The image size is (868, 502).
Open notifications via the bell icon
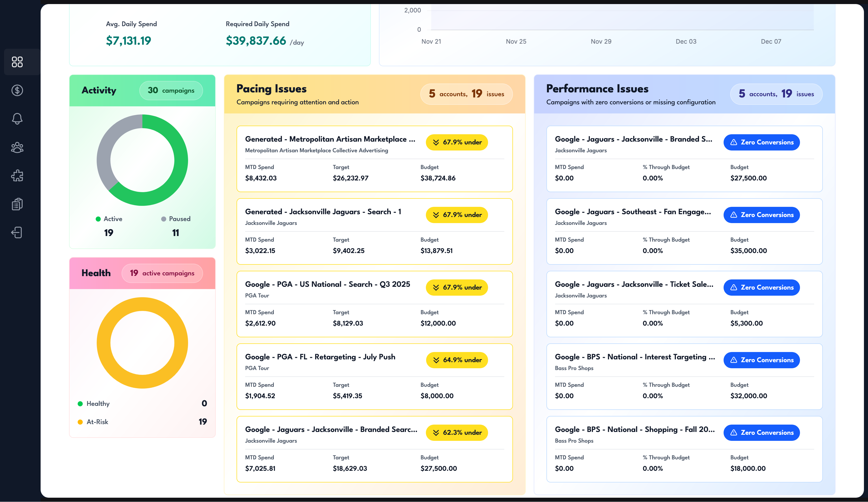17,119
